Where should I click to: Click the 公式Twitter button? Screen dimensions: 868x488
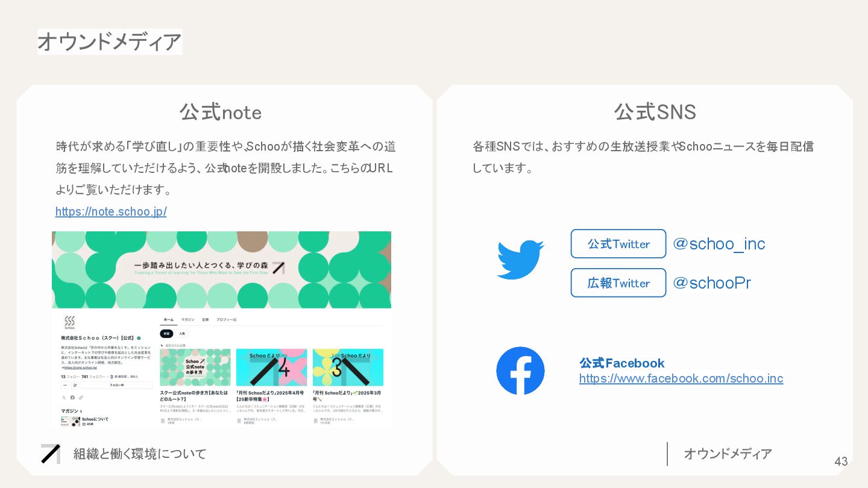tap(618, 243)
